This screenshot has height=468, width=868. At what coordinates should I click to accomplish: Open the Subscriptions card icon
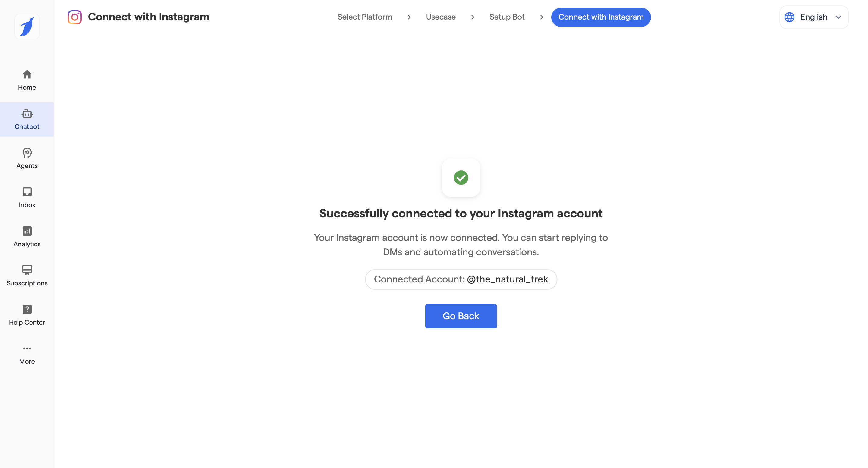pos(27,270)
